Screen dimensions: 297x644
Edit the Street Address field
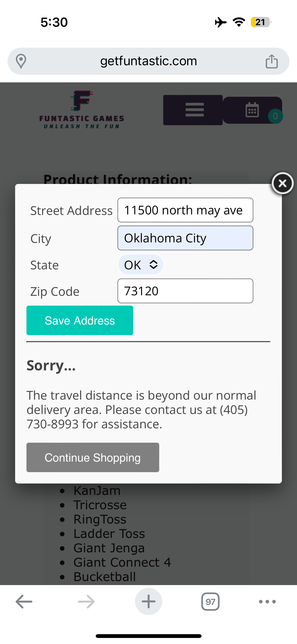tap(185, 210)
